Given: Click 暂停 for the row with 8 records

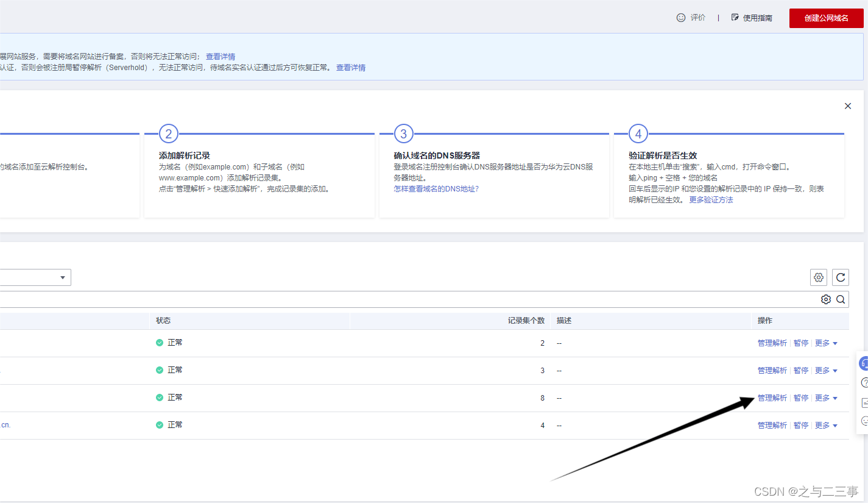Looking at the screenshot, I should (x=801, y=398).
